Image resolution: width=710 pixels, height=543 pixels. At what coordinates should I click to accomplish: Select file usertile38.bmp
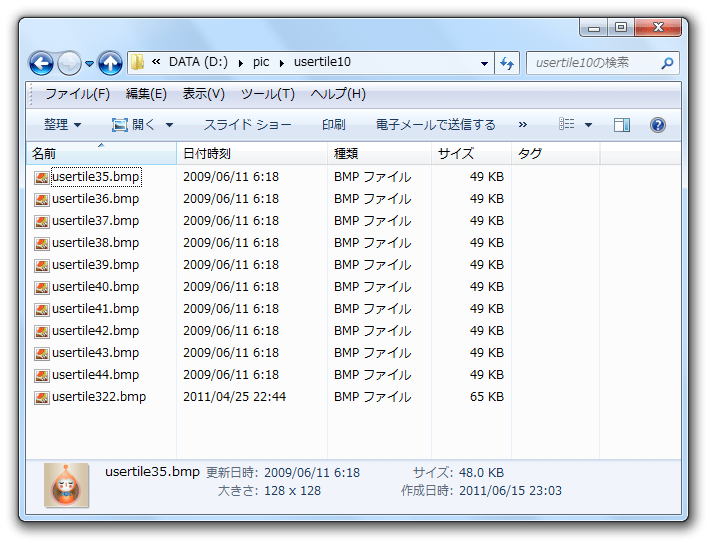tap(96, 243)
